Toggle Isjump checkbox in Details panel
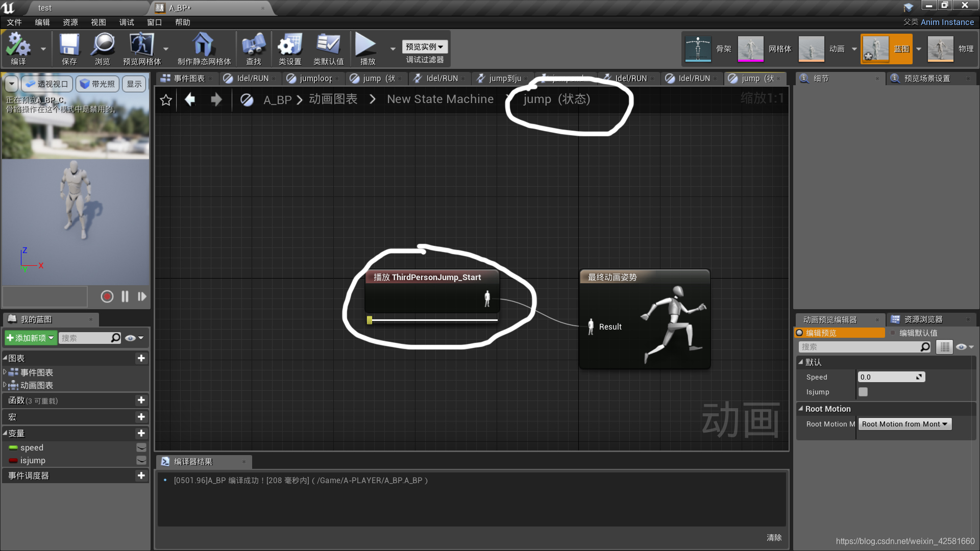 click(x=863, y=391)
